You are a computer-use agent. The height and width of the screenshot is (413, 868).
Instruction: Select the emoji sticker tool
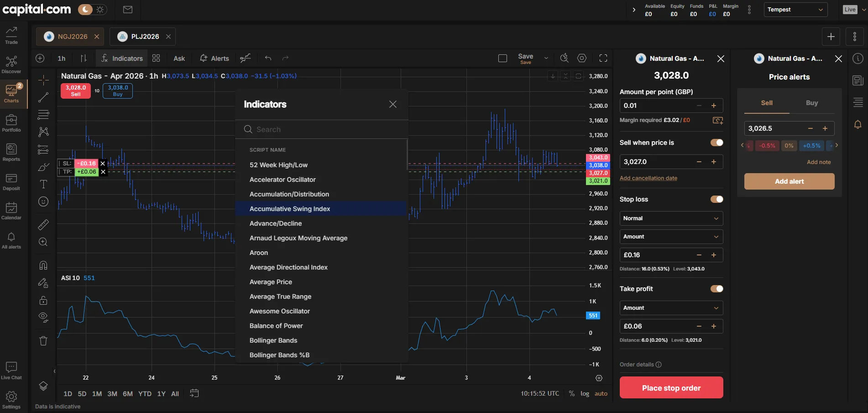click(x=43, y=201)
